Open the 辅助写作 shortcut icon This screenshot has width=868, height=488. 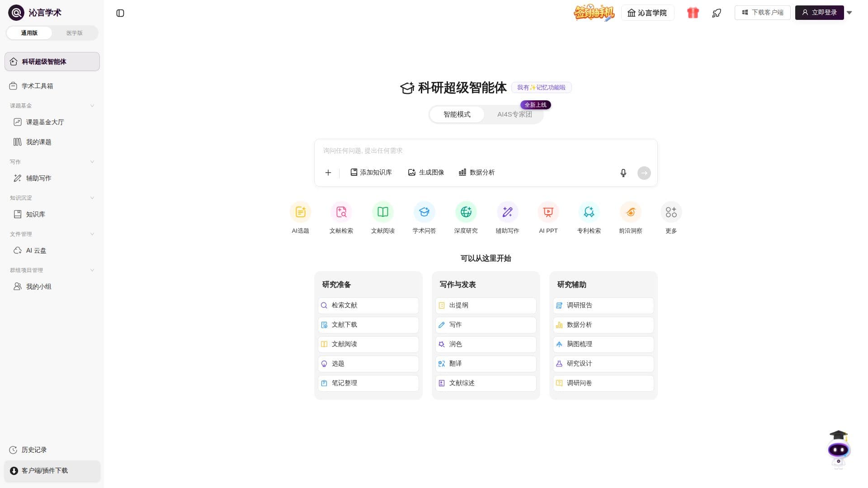point(508,212)
